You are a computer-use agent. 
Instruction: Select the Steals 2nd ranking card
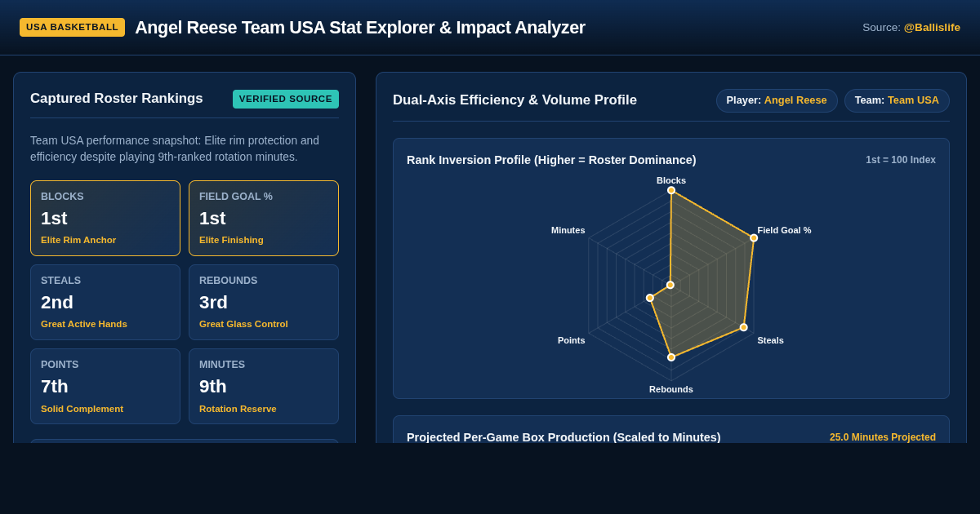point(105,302)
